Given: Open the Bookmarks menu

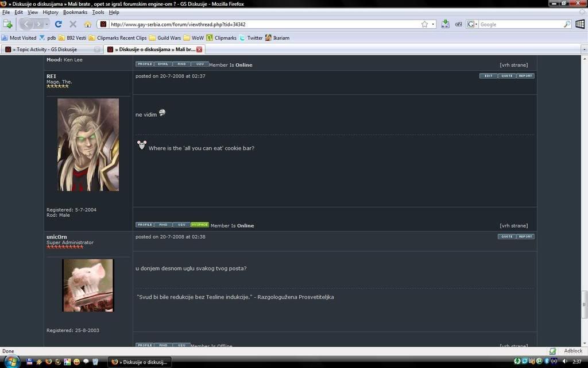Looking at the screenshot, I should [75, 13].
